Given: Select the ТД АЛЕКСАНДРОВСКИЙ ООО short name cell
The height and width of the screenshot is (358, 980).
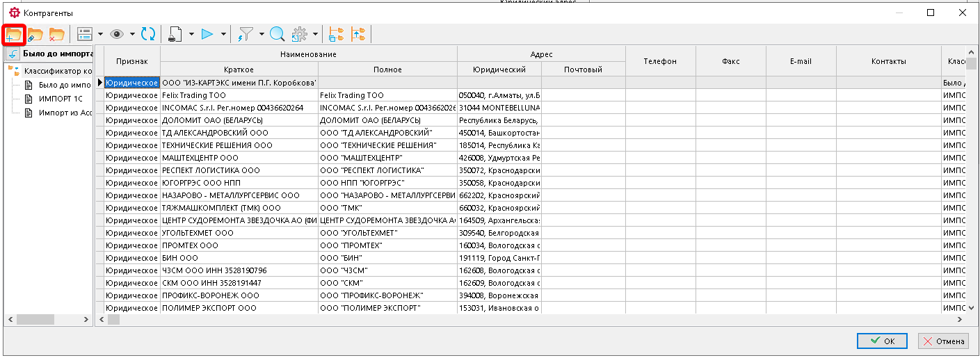Looking at the screenshot, I should (x=239, y=133).
